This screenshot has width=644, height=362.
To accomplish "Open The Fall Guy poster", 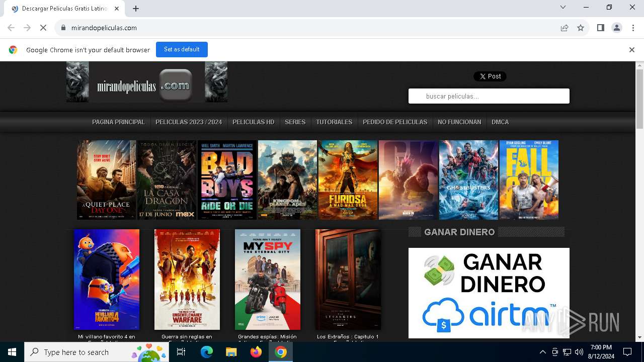I will (x=529, y=180).
